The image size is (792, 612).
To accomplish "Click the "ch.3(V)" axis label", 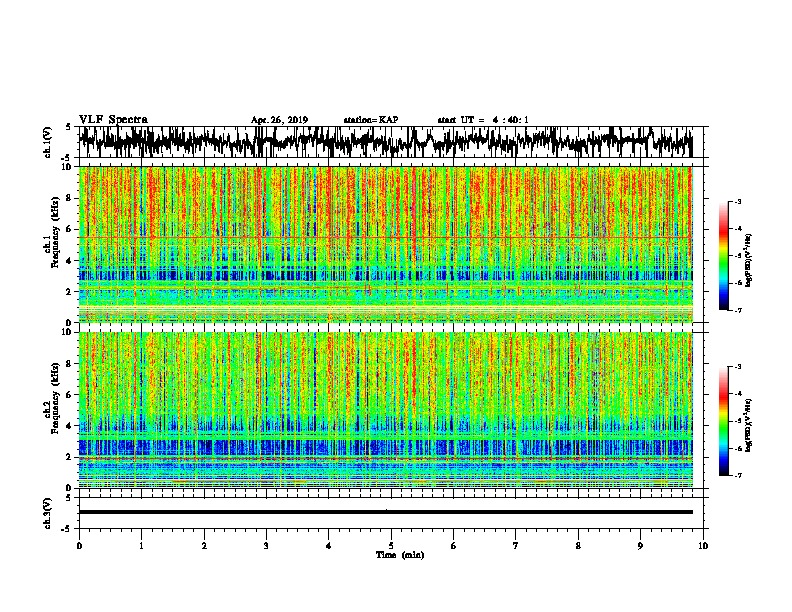I will 48,513.
